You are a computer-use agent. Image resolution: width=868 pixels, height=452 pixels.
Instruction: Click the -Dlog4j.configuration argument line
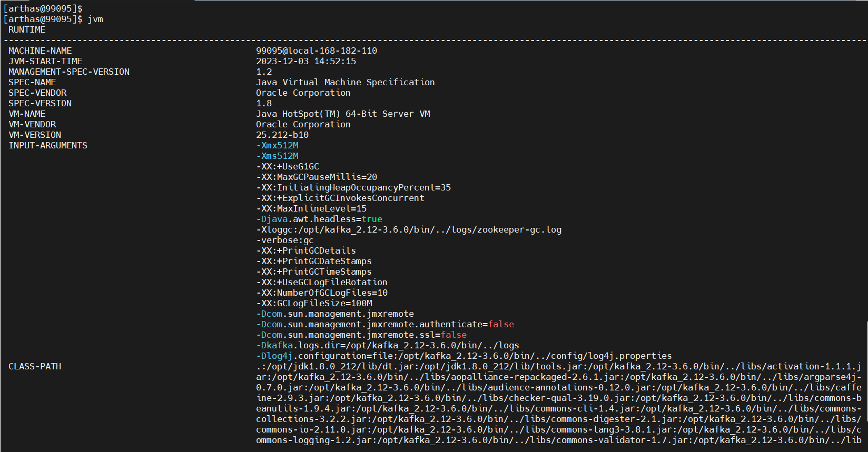pyautogui.click(x=464, y=356)
